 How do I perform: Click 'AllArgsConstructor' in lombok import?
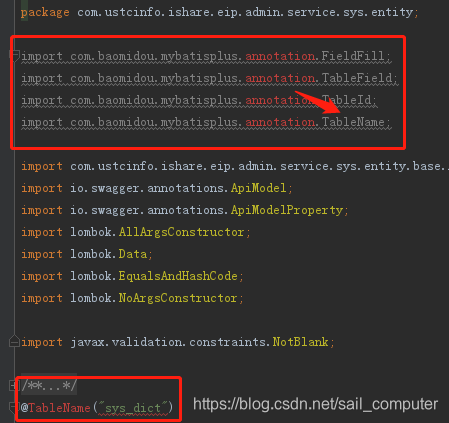point(181,232)
